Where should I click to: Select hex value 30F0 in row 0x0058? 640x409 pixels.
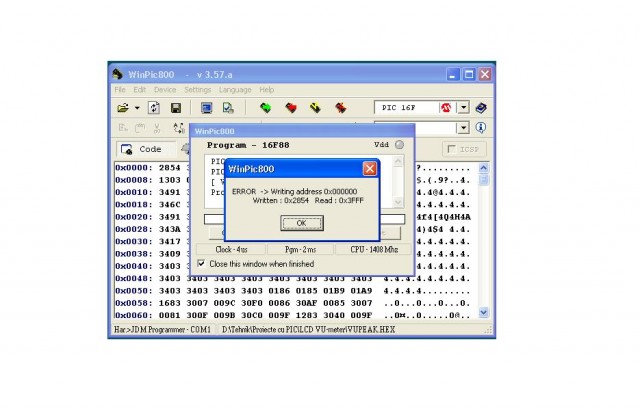(252, 303)
